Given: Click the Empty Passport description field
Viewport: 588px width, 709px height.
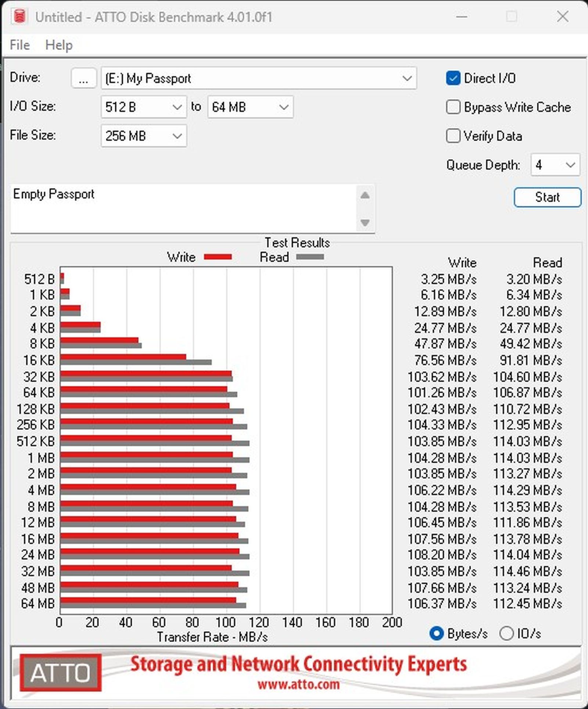Looking at the screenshot, I should point(183,208).
